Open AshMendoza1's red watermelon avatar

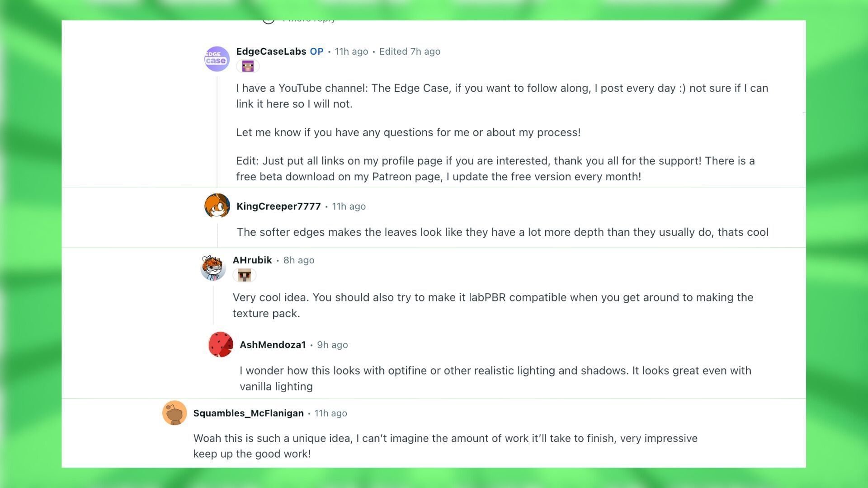(221, 345)
